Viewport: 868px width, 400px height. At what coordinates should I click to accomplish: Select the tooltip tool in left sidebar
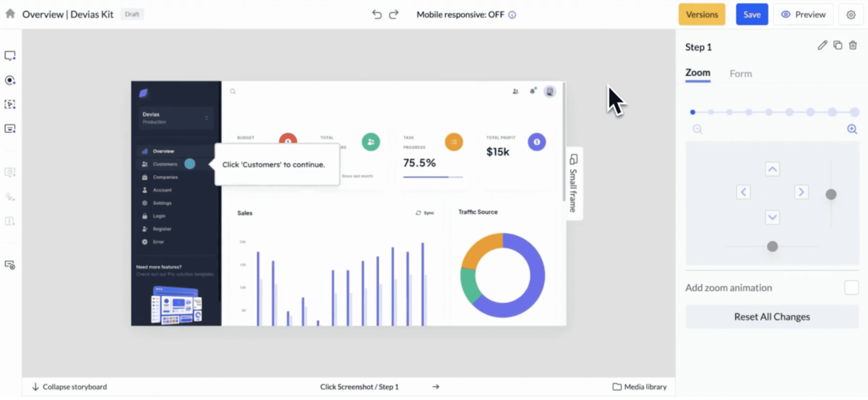(x=10, y=56)
